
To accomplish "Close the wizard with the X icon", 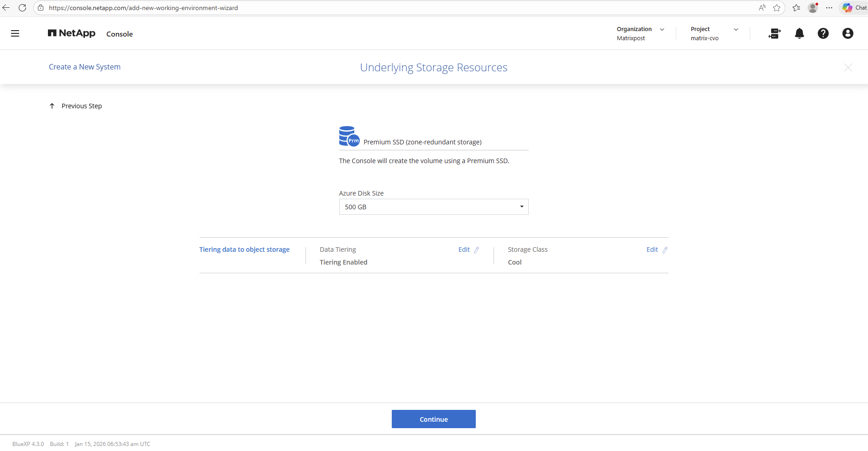I will [848, 68].
